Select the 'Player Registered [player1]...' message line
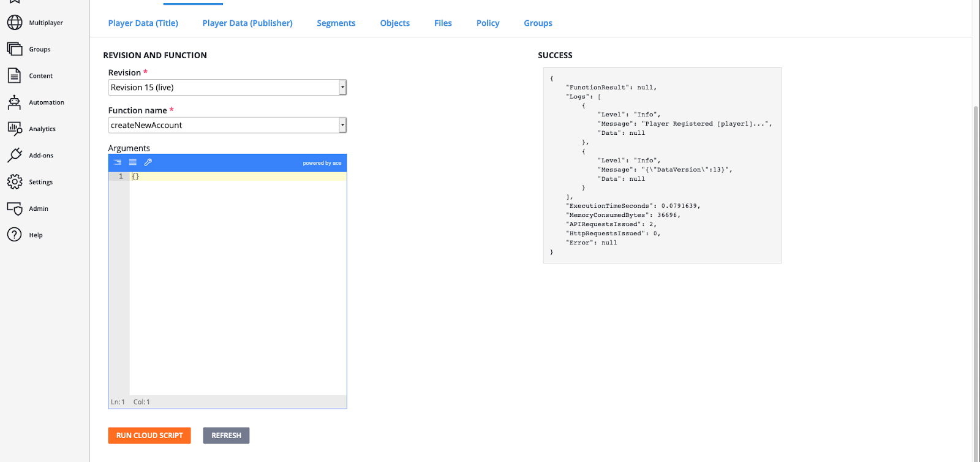Screen dimensions: 980x462 coord(685,124)
